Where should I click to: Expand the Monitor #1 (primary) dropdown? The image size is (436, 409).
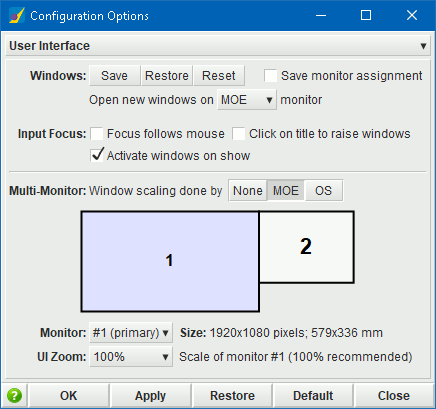131,333
